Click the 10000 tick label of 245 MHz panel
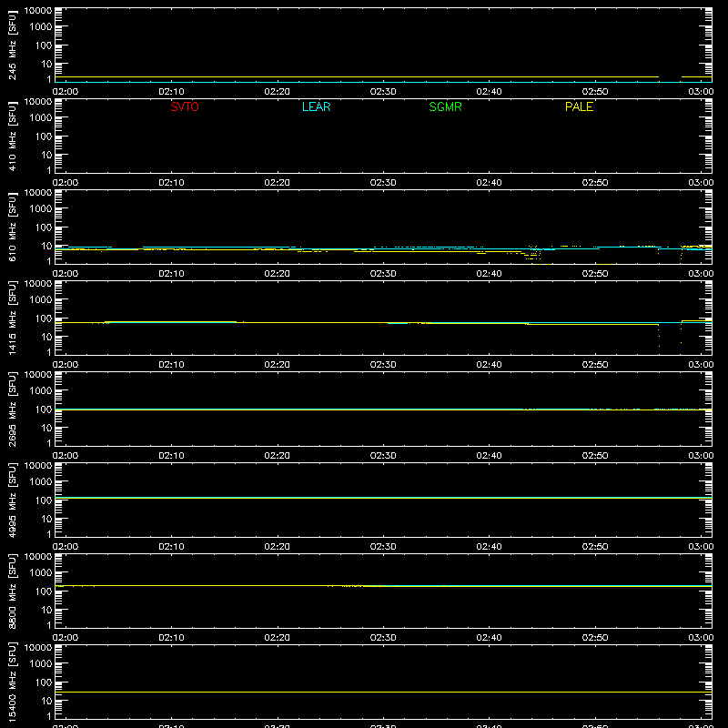The image size is (728, 728). pos(38,11)
